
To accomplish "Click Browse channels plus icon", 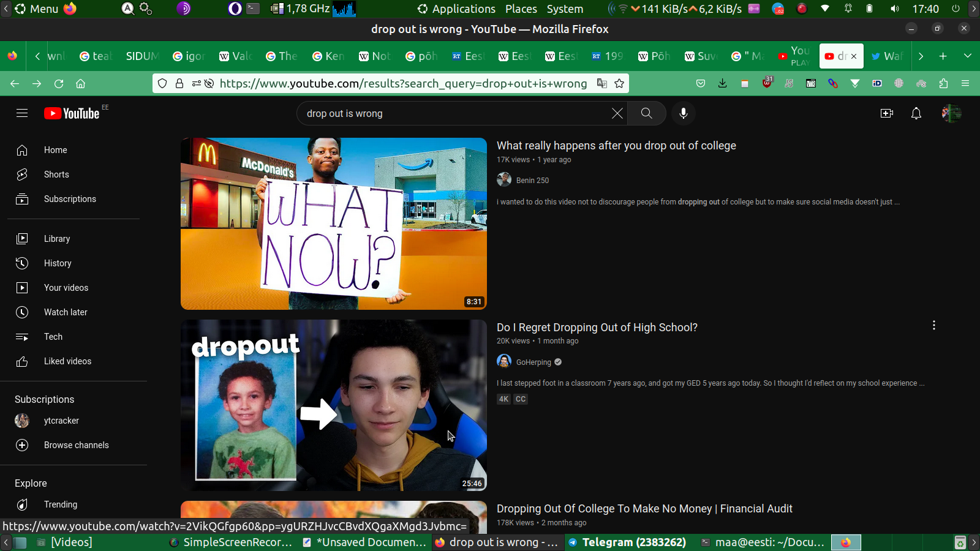I will coord(22,445).
